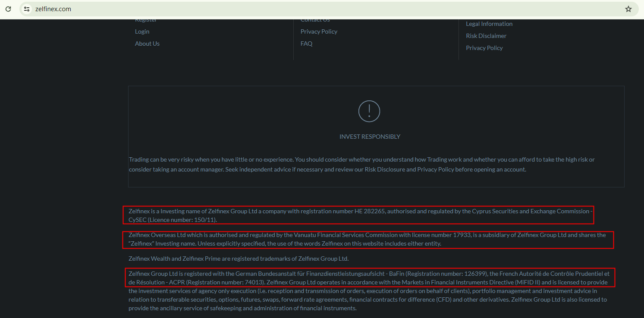The image size is (644, 318).
Task: Click "Privacy Policy" in the warning paragraph
Action: coord(436,169)
